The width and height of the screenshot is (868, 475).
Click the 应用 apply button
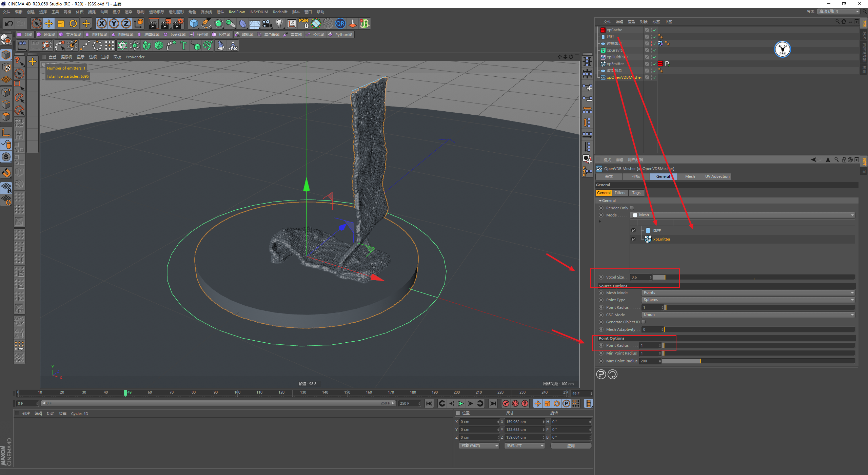pyautogui.click(x=571, y=445)
